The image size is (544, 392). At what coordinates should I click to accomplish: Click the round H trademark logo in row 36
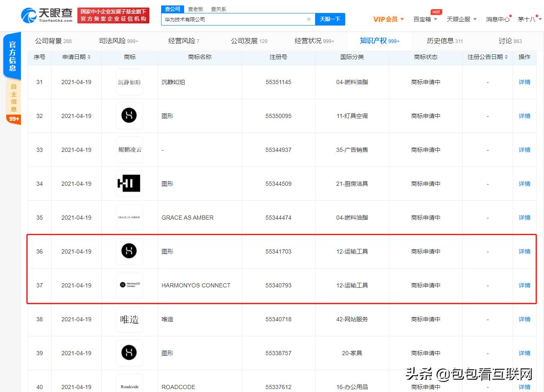point(129,251)
